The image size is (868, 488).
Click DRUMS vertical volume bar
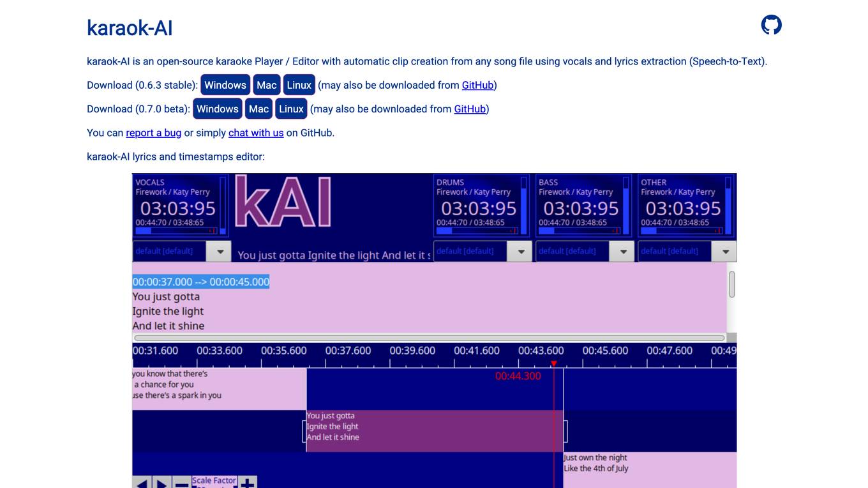point(524,206)
